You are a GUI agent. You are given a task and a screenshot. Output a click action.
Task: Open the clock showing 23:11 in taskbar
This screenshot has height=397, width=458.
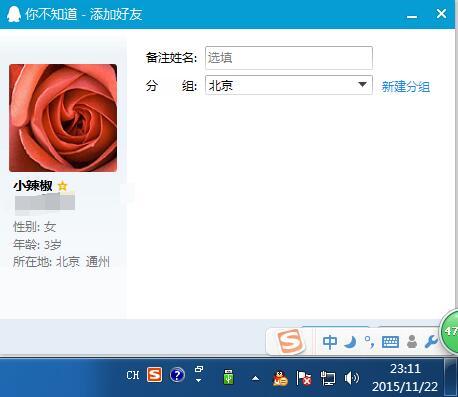point(405,378)
